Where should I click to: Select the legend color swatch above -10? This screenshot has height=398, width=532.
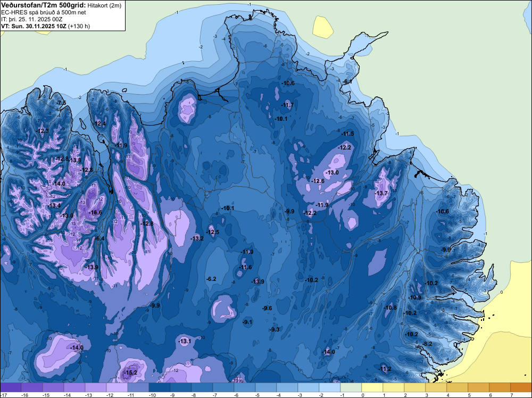160,387
